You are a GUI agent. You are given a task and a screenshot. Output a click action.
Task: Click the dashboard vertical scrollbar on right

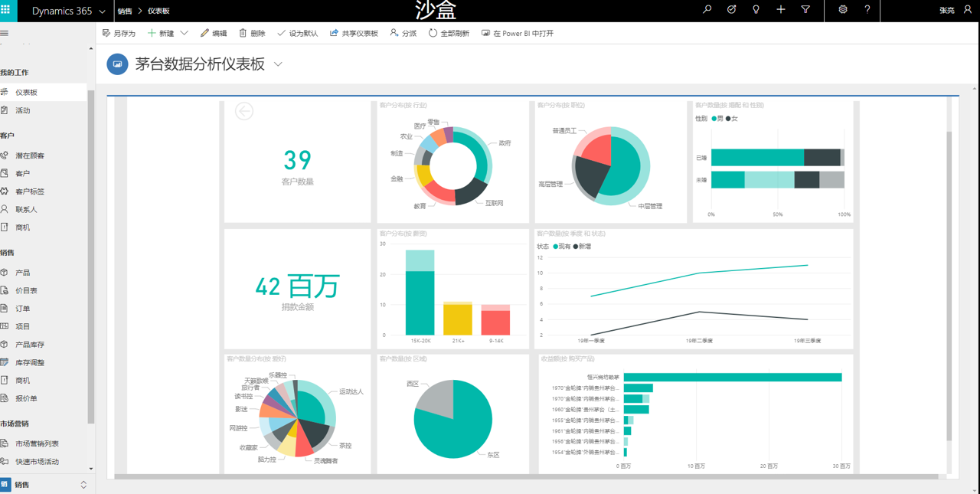[949, 283]
